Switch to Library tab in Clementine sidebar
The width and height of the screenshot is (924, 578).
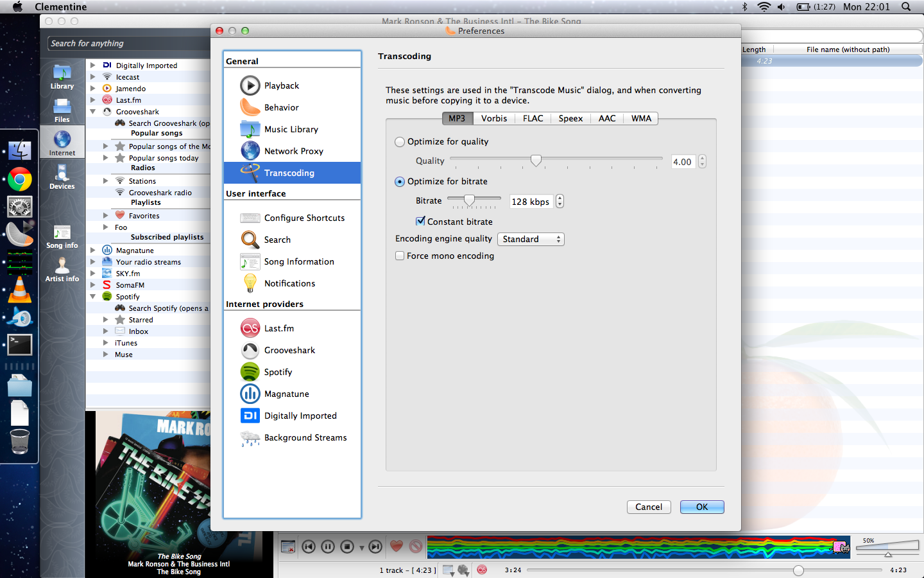(62, 77)
